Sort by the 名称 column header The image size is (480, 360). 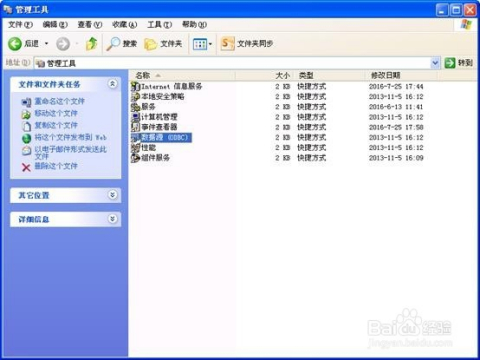point(182,75)
